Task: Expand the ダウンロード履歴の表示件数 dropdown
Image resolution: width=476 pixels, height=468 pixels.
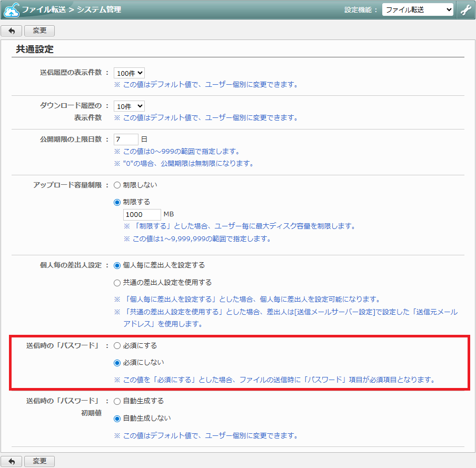Action: click(x=129, y=106)
